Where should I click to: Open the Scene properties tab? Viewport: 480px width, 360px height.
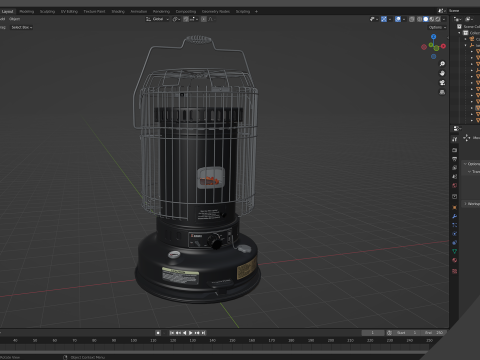click(455, 176)
